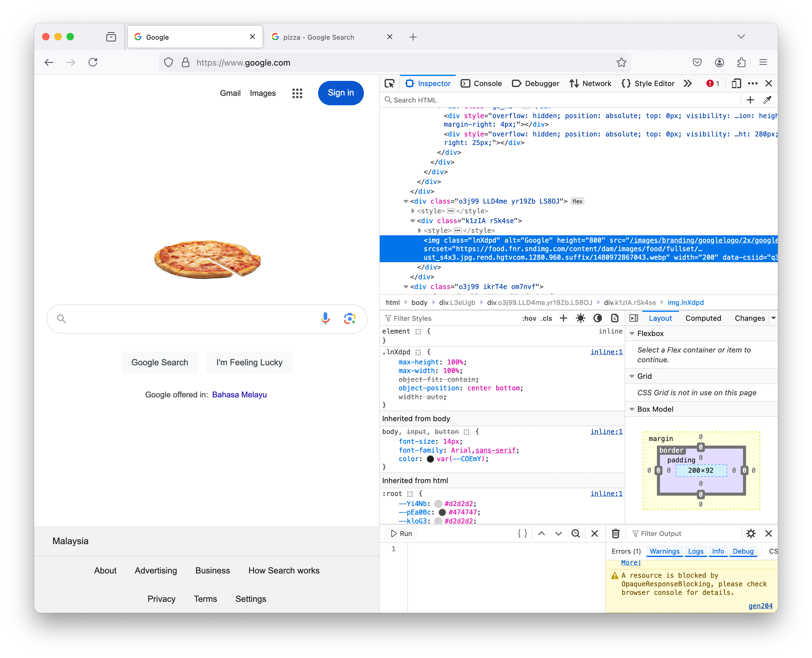The width and height of the screenshot is (812, 658).
Task: Open Save to Pocket
Action: 697,63
